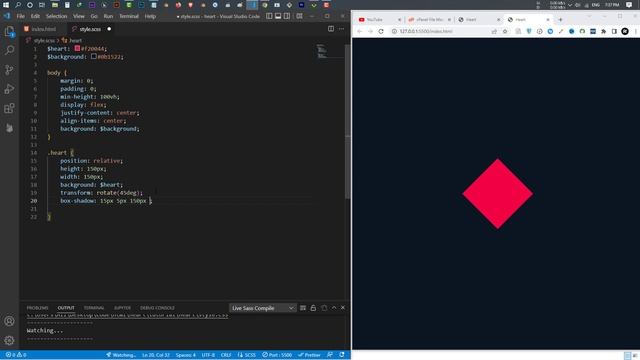This screenshot has width=640, height=360.
Task: Open output log in editor icon
Action: coord(324,308)
